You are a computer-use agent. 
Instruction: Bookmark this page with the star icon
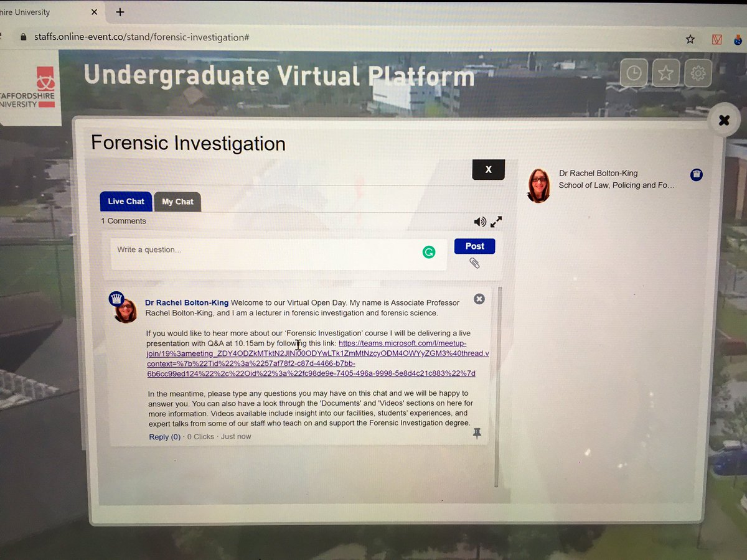pos(690,39)
